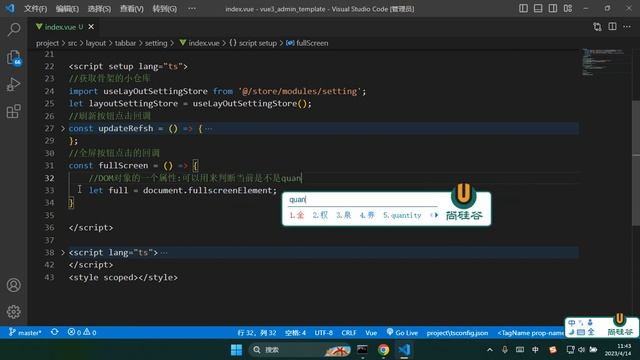This screenshot has width=640, height=360.
Task: Click the project breadcrumb
Action: [47, 43]
